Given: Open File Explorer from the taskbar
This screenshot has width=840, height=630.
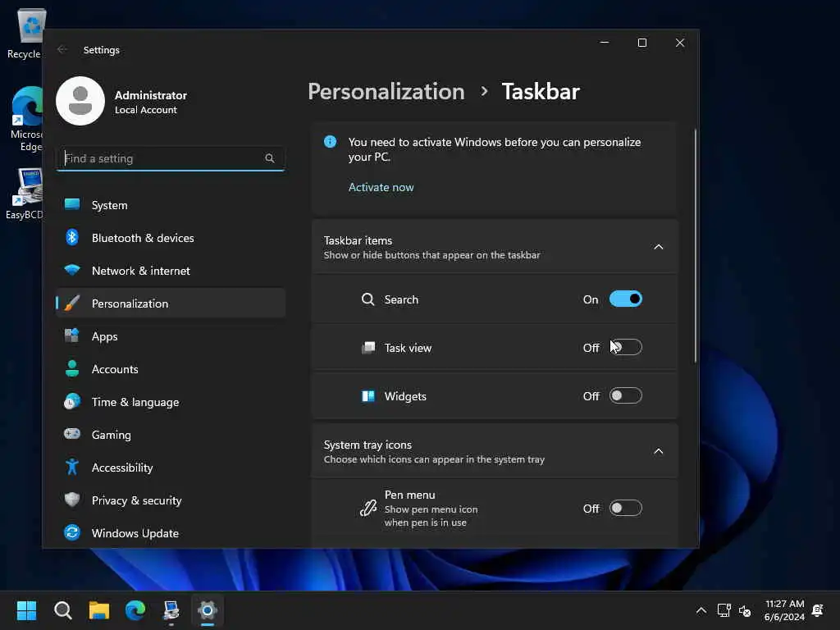Looking at the screenshot, I should click(x=99, y=610).
